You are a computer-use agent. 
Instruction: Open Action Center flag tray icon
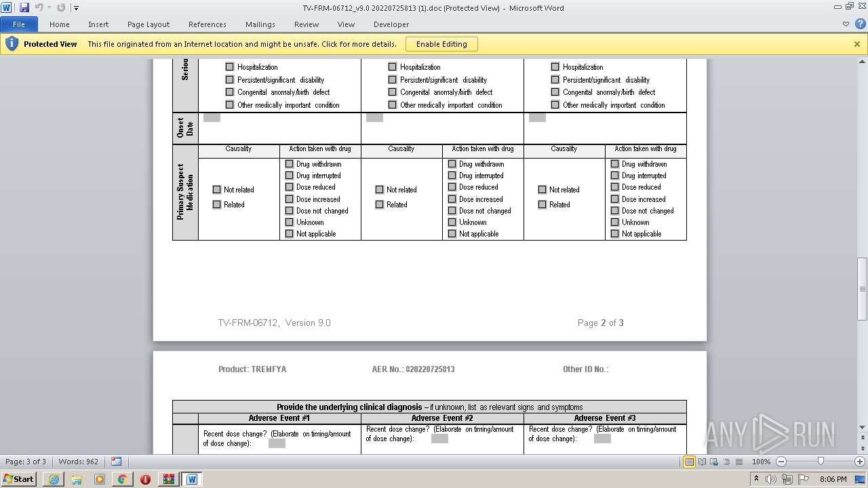804,479
